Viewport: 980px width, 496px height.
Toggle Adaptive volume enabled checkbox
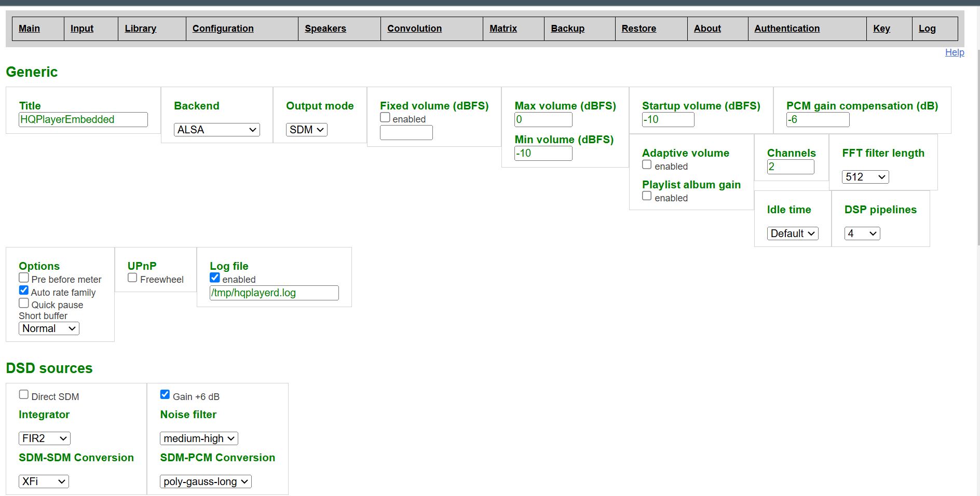pyautogui.click(x=647, y=165)
